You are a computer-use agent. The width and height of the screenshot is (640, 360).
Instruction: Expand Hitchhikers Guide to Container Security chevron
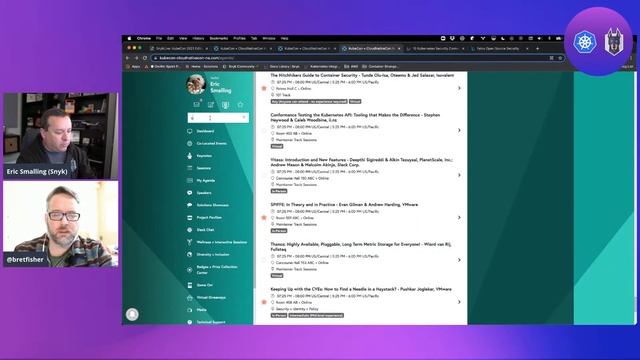[x=459, y=88]
